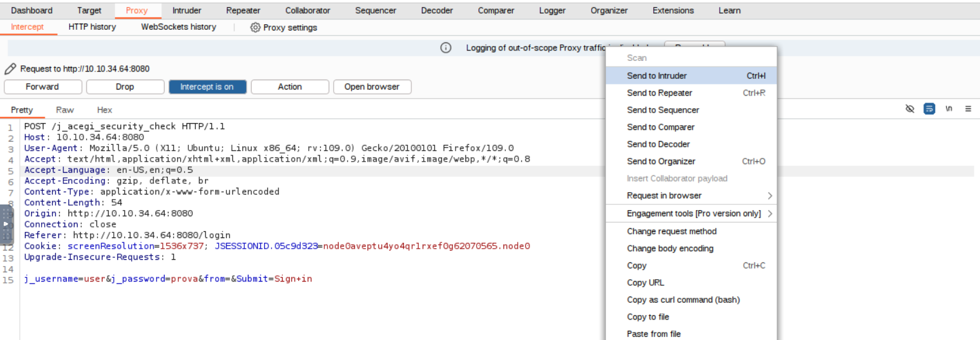
Task: Click Copy as curl command (bash)
Action: 683,300
